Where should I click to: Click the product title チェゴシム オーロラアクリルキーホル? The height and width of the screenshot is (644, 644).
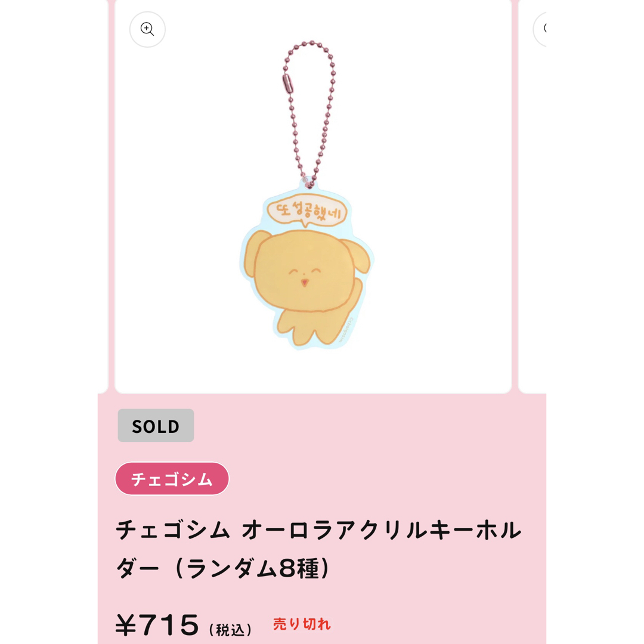318,530
